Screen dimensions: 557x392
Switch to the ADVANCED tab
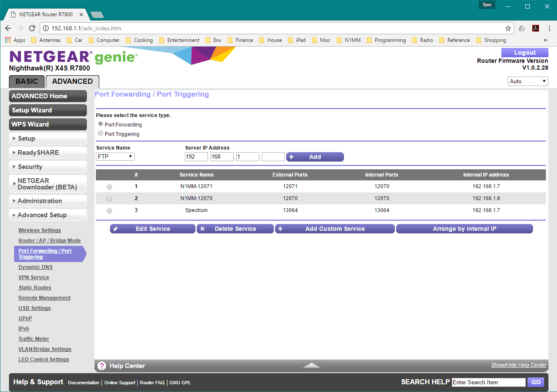[72, 82]
